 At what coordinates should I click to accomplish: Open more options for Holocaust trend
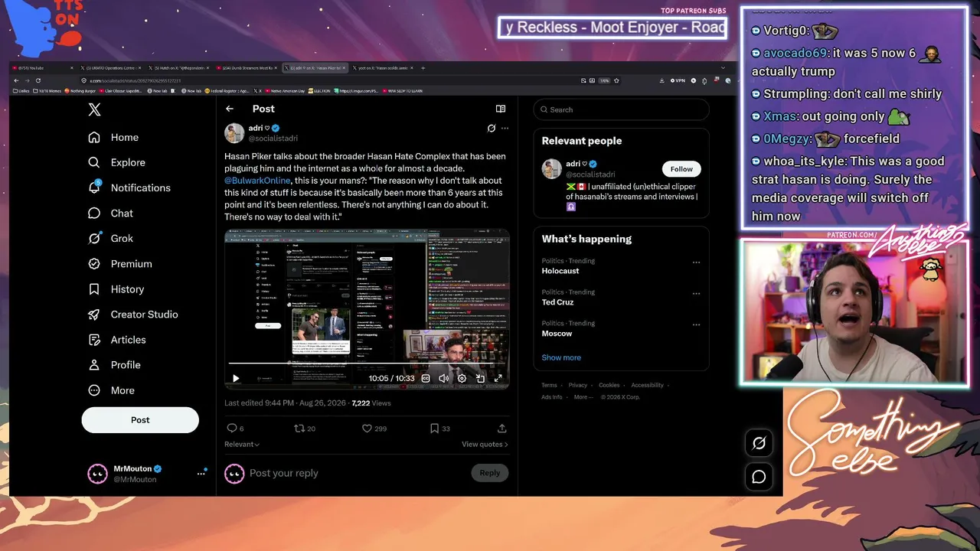coord(696,262)
